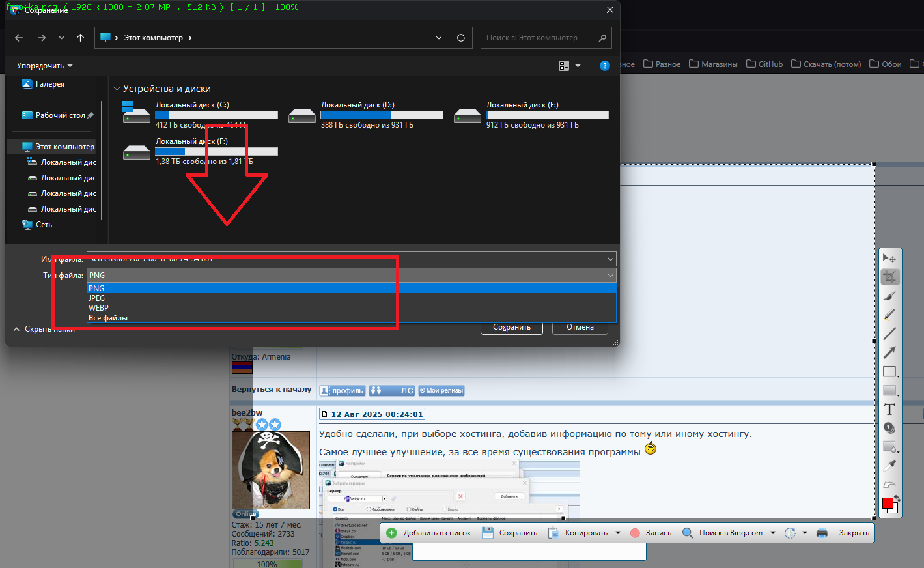Select WEBP in the file type dropdown
The image size is (924, 568).
click(x=99, y=308)
